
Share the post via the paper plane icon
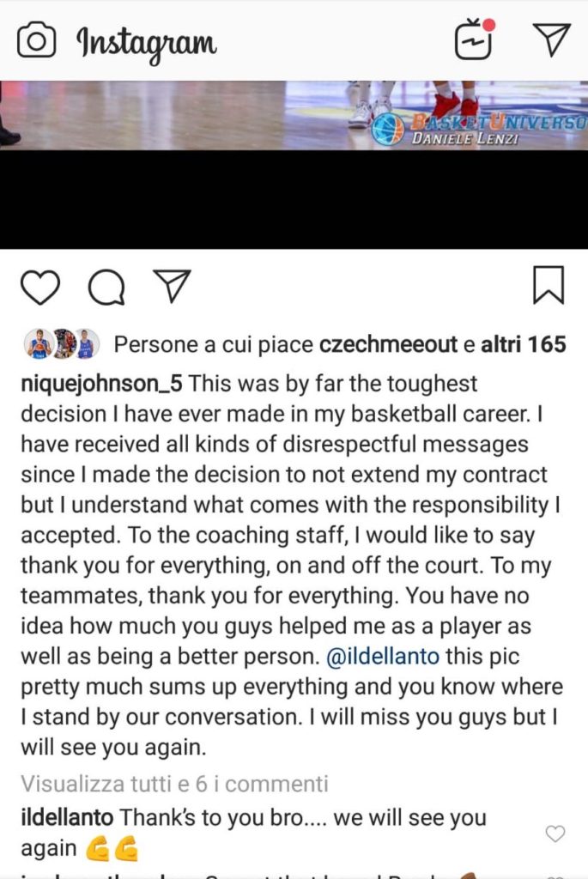(171, 286)
